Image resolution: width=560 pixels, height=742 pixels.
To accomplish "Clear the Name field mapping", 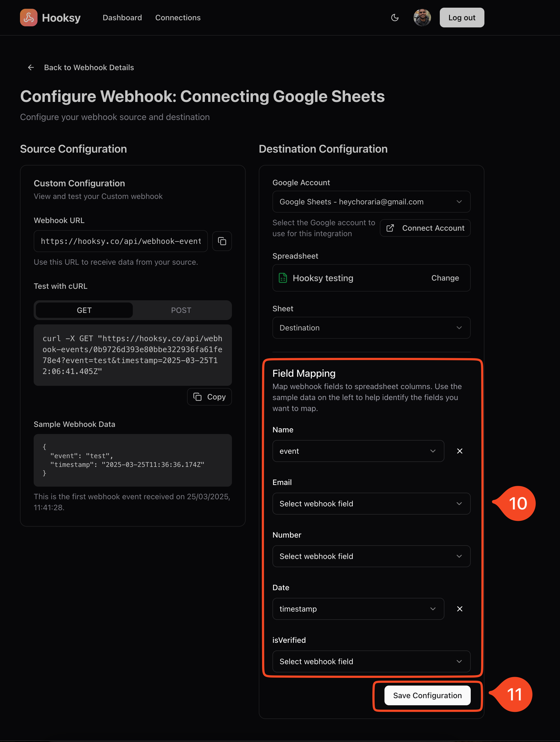I will point(460,451).
